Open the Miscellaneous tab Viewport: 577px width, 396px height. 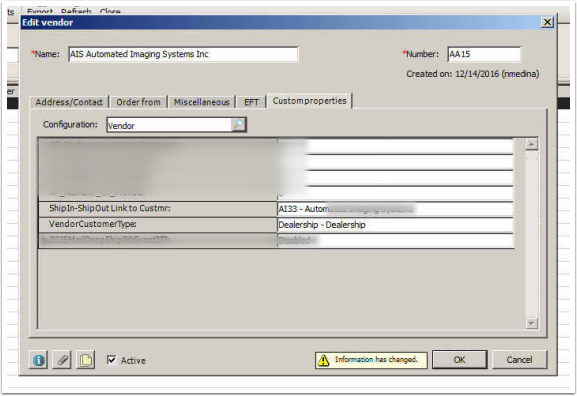202,102
